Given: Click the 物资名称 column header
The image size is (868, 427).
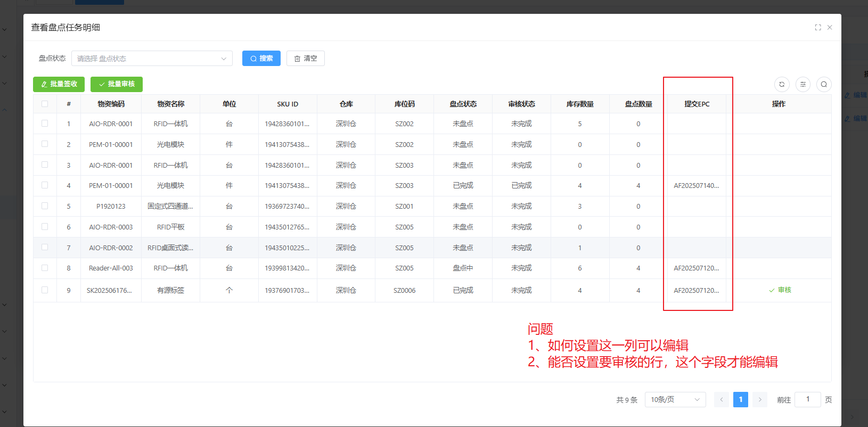Looking at the screenshot, I should (x=170, y=104).
